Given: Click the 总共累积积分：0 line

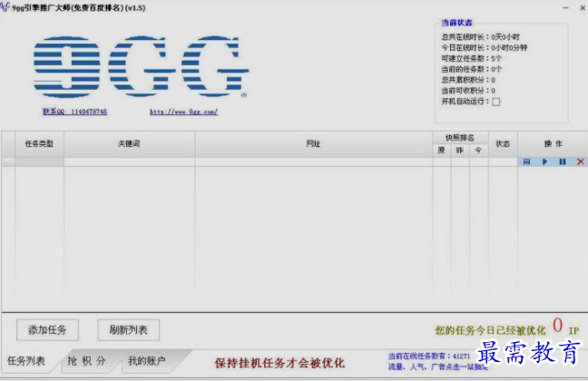Looking at the screenshot, I should point(468,80).
